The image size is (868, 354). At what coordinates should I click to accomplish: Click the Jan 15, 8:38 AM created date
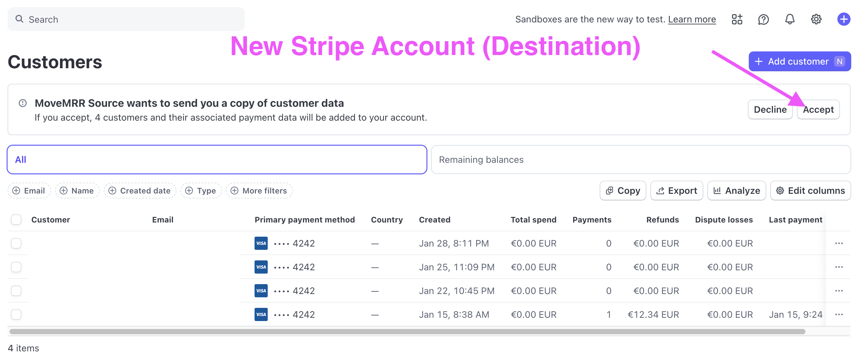[454, 314]
